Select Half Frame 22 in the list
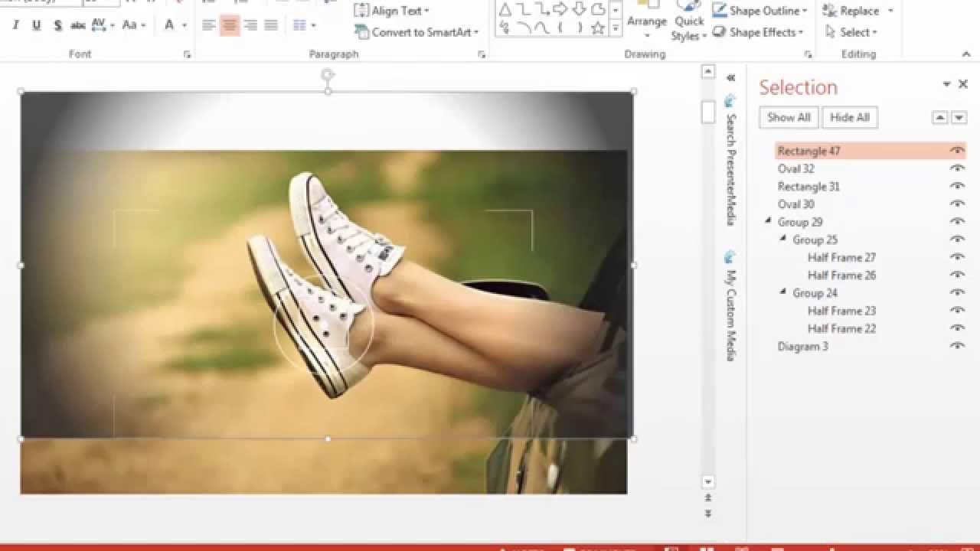The image size is (980, 551). [x=841, y=328]
